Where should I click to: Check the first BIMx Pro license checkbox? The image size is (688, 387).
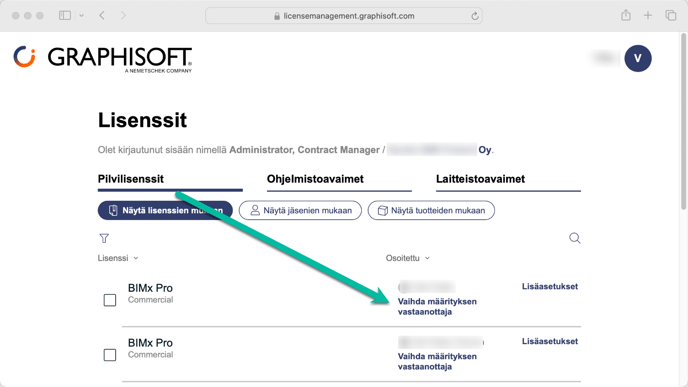(x=110, y=300)
